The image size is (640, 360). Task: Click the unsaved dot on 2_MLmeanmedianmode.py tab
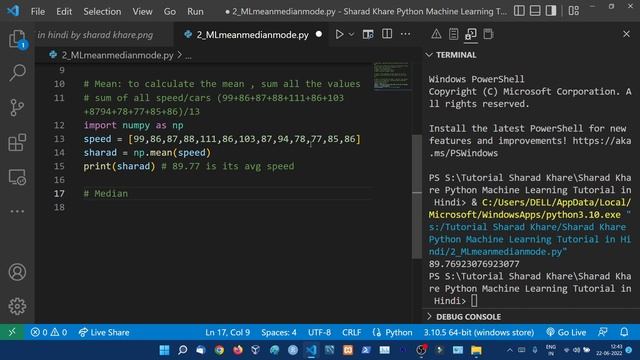319,35
